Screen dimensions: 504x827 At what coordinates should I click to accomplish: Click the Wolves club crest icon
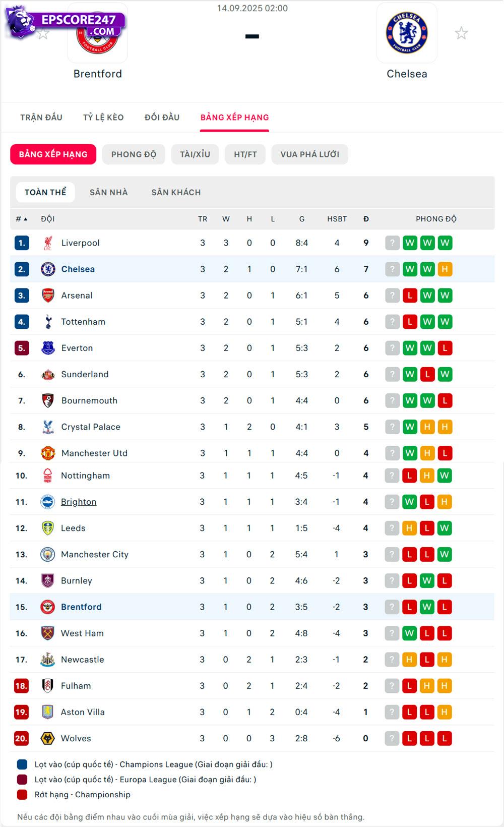(47, 738)
